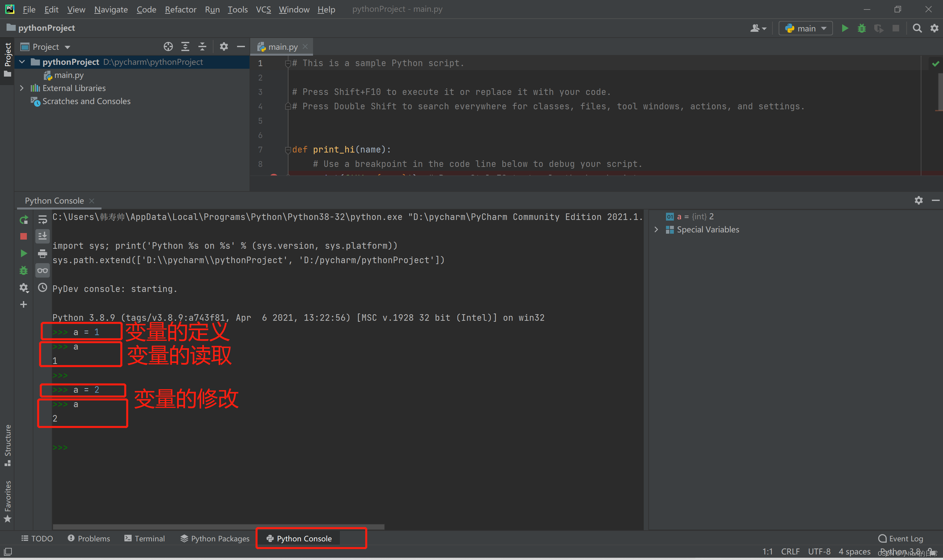Click the Debug bug icon in top toolbar
This screenshot has width=943, height=560.
[x=861, y=28]
